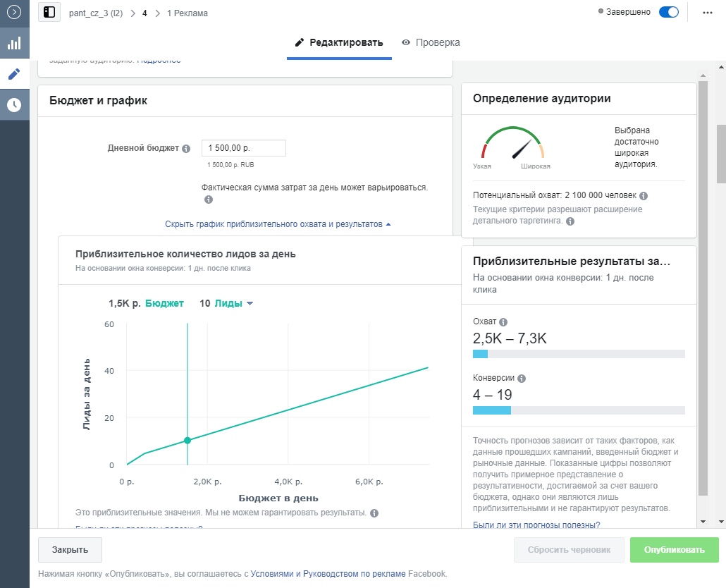
Task: Open the three-dots more options menu
Action: [708, 13]
